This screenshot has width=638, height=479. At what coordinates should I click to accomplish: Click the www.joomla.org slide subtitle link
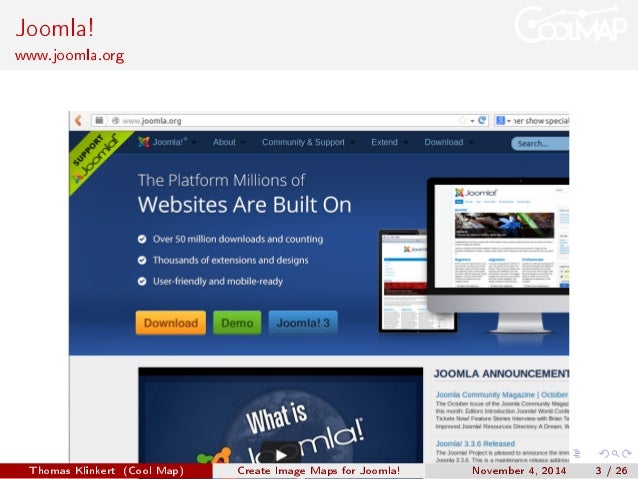click(x=70, y=55)
